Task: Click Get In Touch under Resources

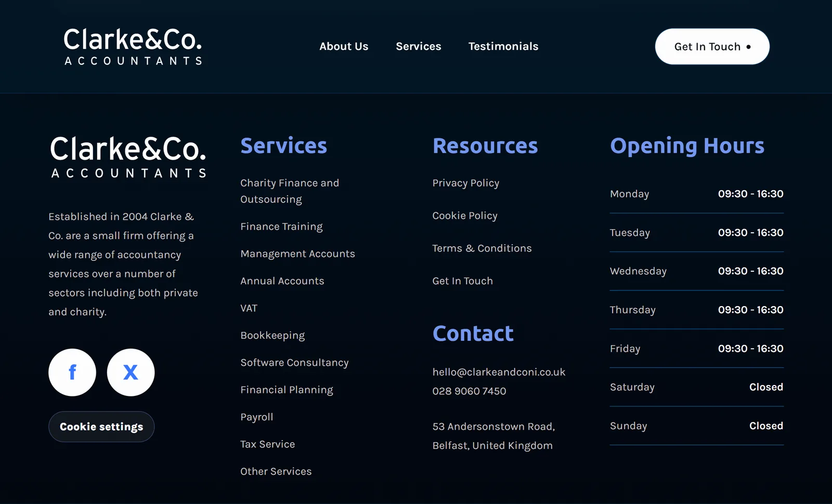Action: point(462,281)
